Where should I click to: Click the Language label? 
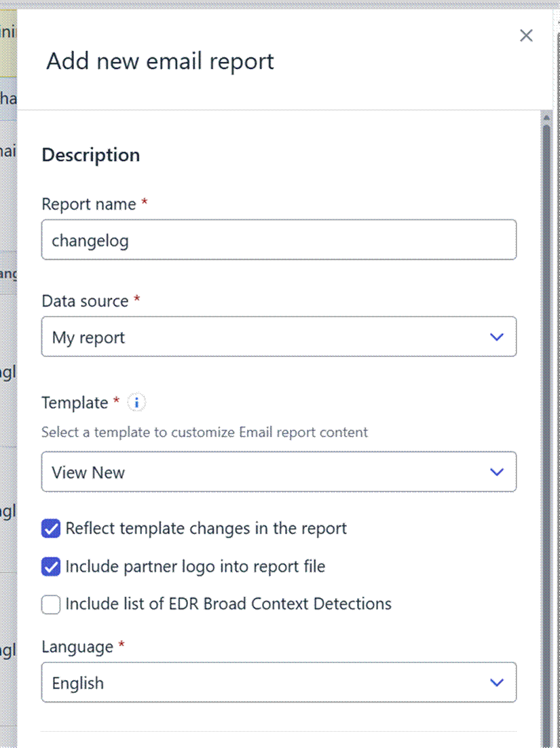77,647
